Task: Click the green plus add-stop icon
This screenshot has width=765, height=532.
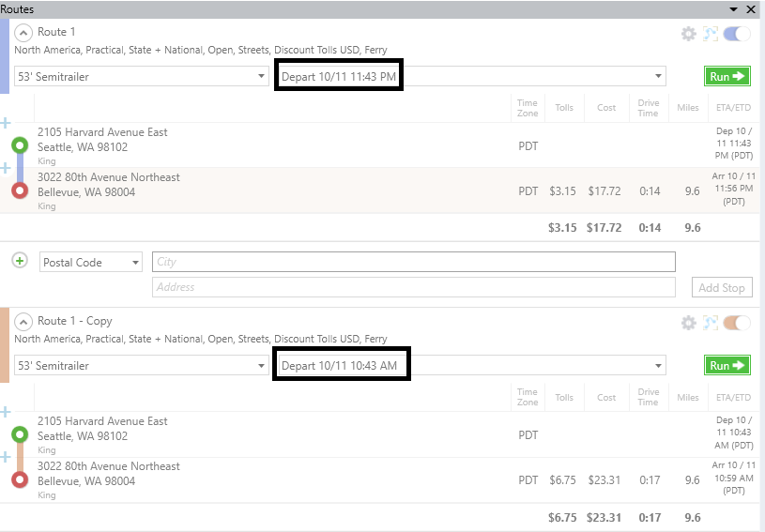Action: pyautogui.click(x=20, y=260)
